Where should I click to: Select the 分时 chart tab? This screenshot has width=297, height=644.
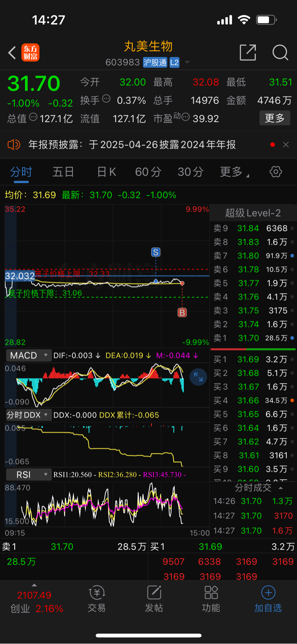(x=21, y=172)
